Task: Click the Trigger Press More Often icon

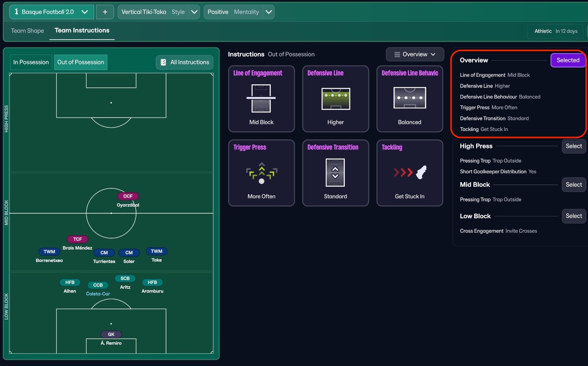Action: click(x=261, y=173)
